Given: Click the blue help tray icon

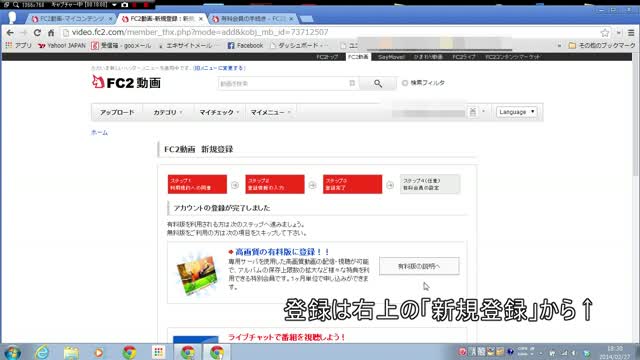Looking at the screenshot, I should tap(510, 351).
